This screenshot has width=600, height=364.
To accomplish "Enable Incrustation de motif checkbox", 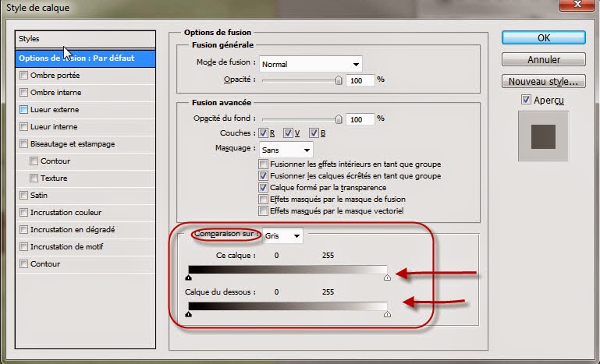I will tap(23, 246).
